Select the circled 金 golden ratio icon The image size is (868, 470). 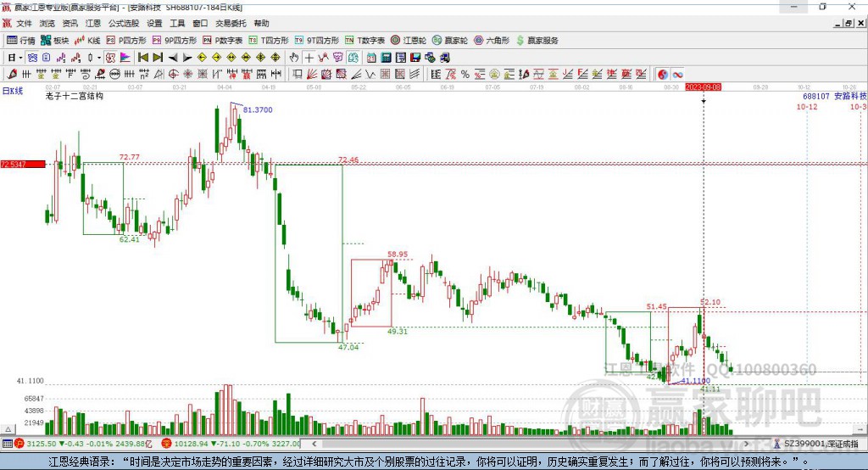pyautogui.click(x=494, y=75)
